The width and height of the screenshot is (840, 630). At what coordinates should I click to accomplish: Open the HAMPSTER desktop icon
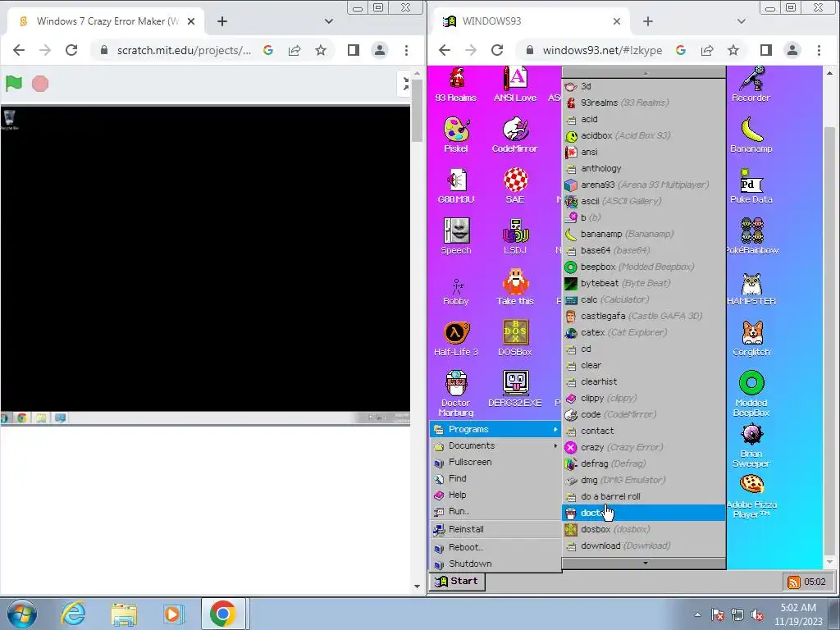[751, 288]
